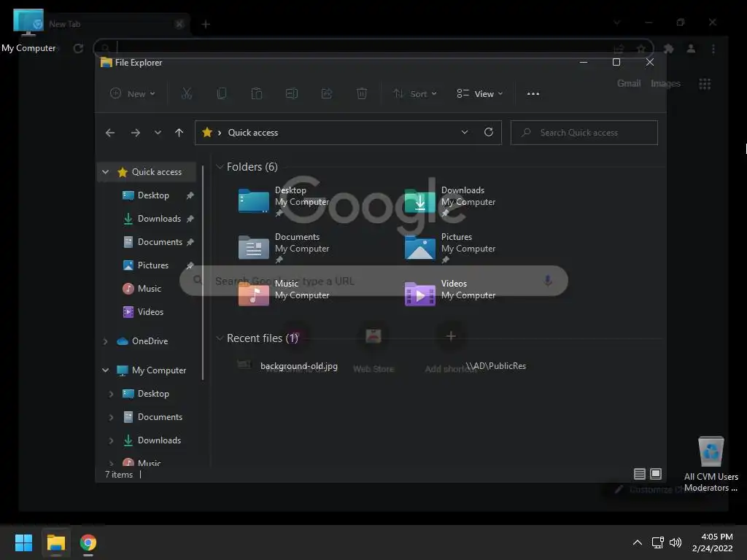
Task: Expand Desktop under My Computer
Action: 111,394
